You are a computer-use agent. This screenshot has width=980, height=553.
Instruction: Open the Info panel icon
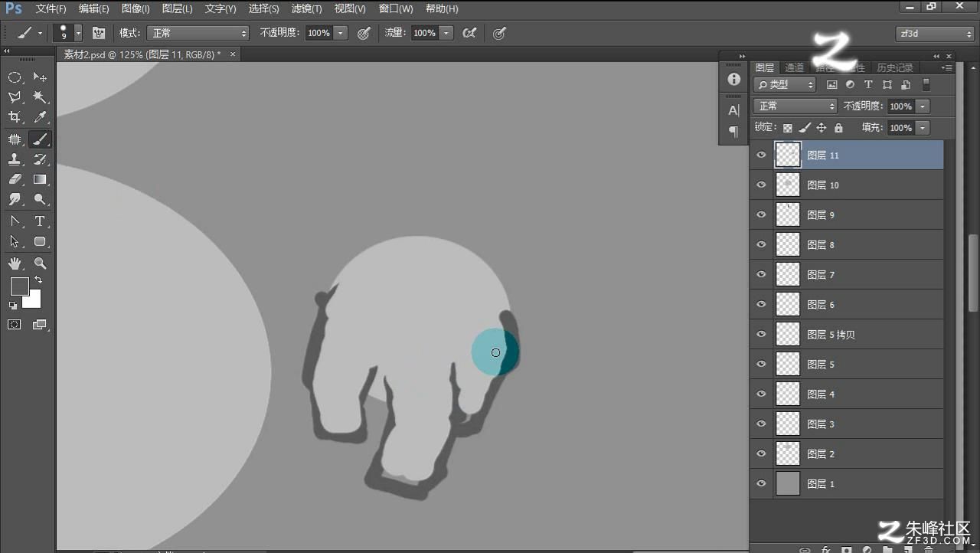(733, 79)
